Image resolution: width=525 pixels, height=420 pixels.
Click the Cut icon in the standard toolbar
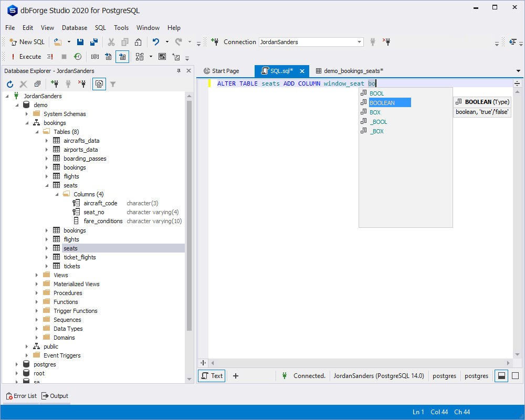(111, 41)
